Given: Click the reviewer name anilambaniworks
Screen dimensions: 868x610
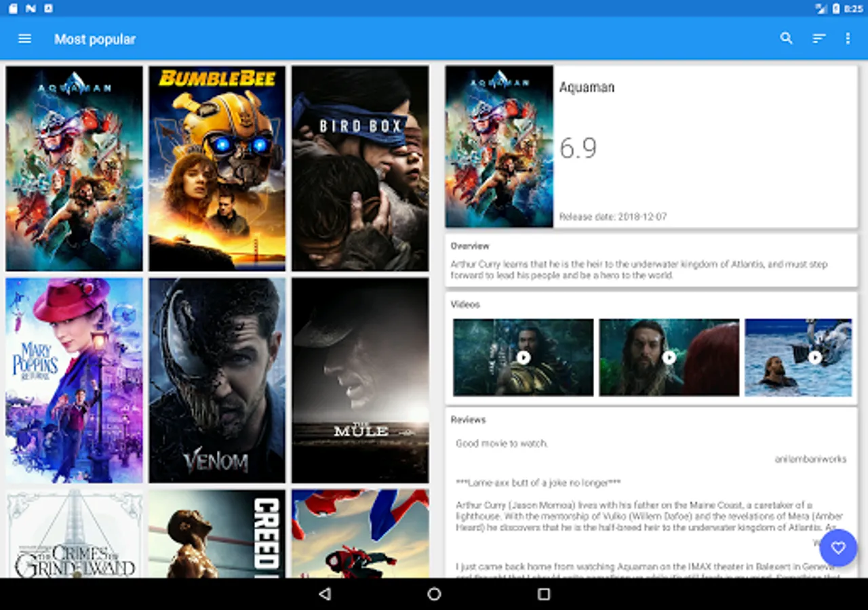Looking at the screenshot, I should (811, 459).
